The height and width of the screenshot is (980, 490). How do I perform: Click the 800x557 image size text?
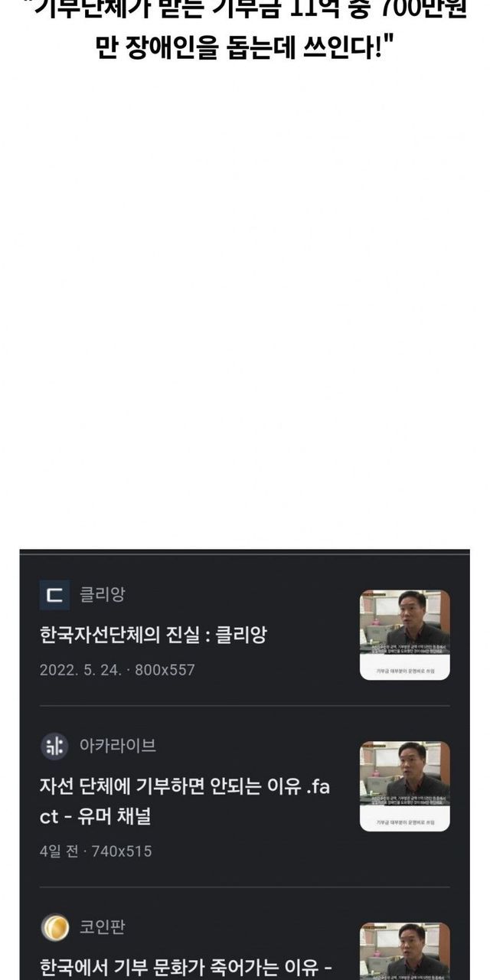tap(165, 670)
